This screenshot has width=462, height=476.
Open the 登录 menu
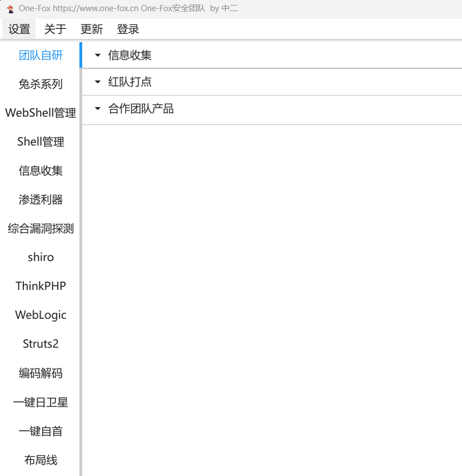click(128, 29)
